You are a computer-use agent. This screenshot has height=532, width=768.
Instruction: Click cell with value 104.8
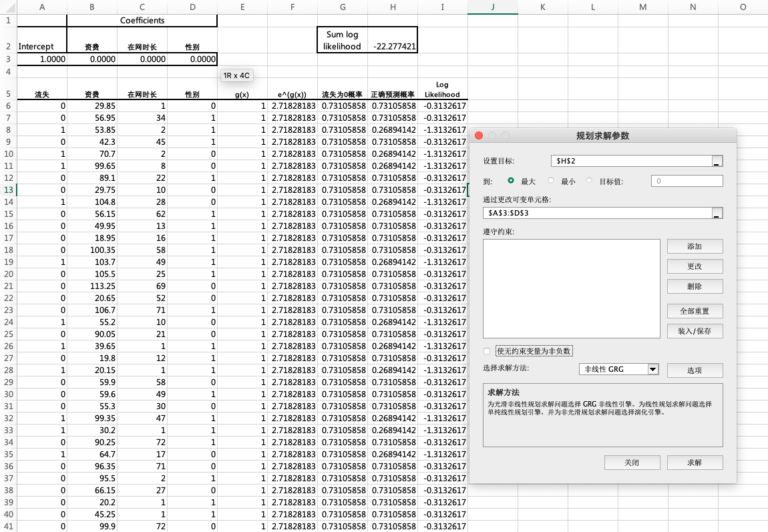pyautogui.click(x=92, y=202)
